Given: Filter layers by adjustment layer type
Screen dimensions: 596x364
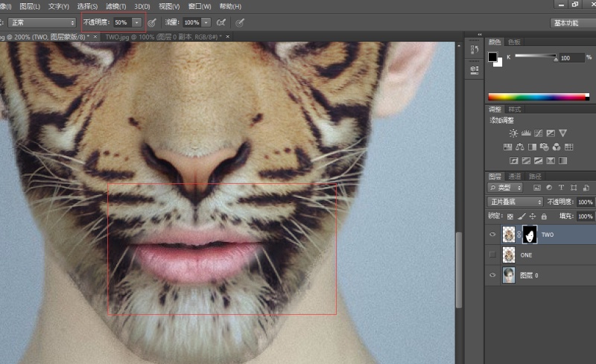Looking at the screenshot, I should [549, 188].
